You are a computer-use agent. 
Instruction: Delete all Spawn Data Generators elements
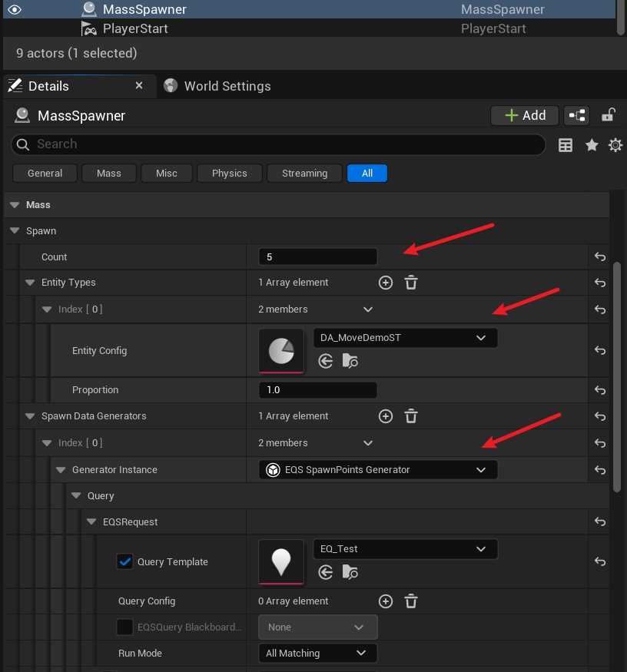(x=411, y=416)
